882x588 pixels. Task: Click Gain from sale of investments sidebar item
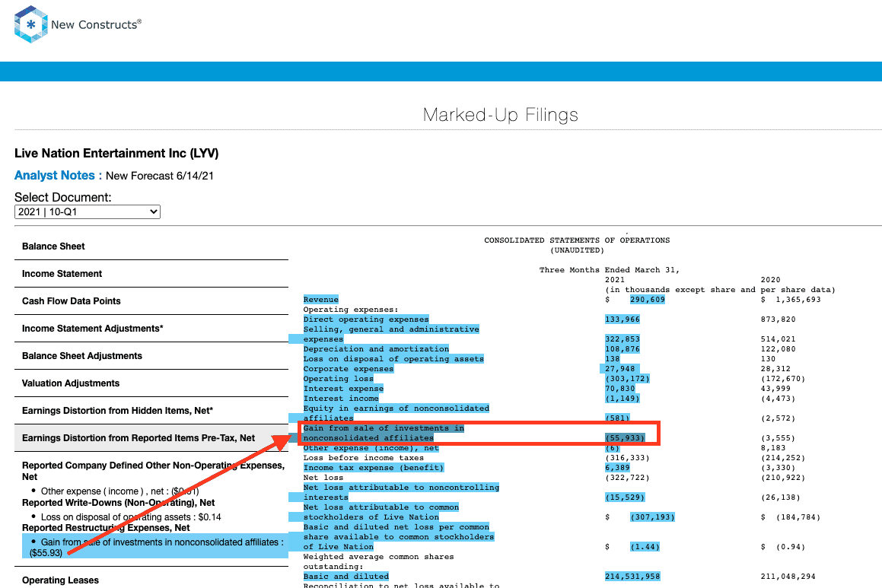coord(156,547)
